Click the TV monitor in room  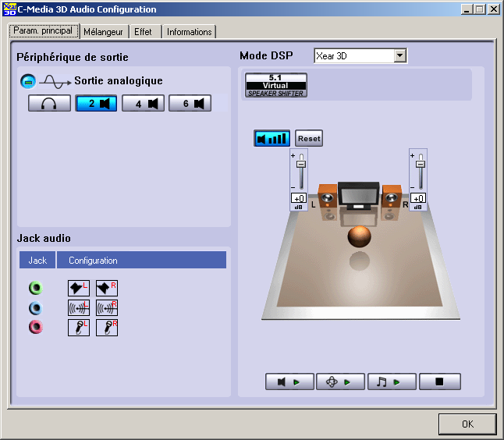tap(359, 195)
